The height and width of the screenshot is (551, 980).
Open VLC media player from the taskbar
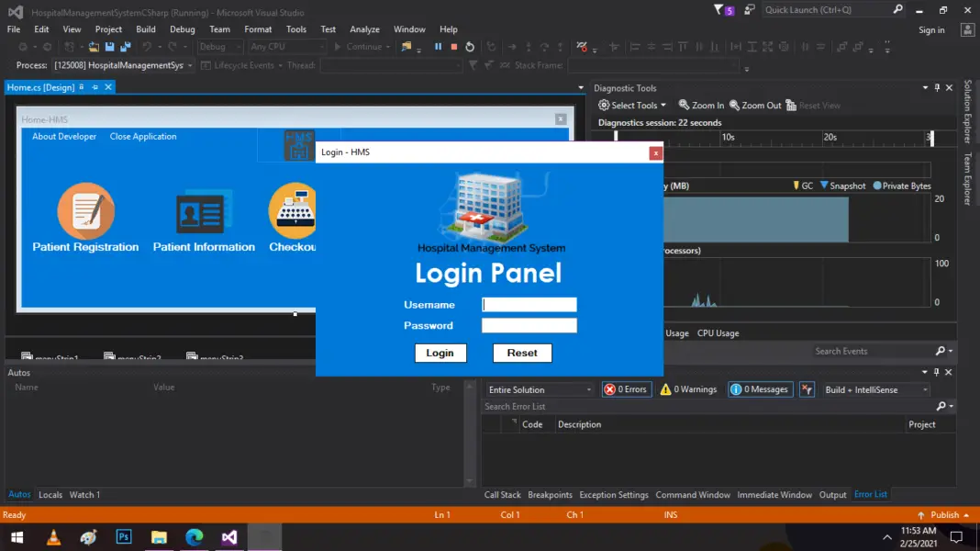click(x=54, y=537)
